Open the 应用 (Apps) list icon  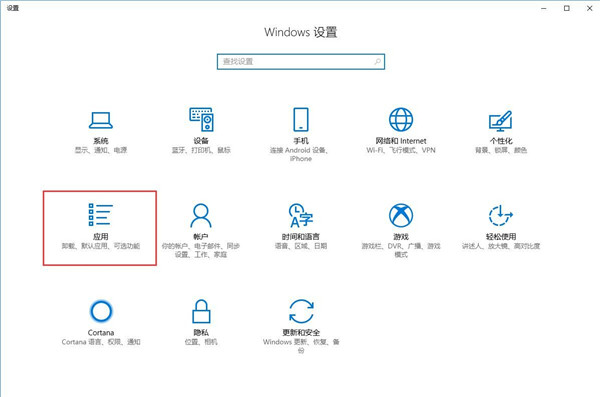pos(101,214)
